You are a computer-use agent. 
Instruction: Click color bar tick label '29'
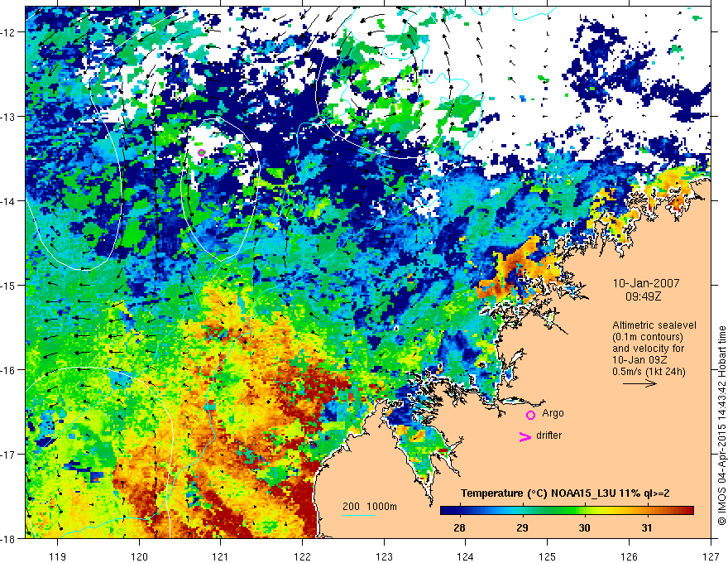522,528
